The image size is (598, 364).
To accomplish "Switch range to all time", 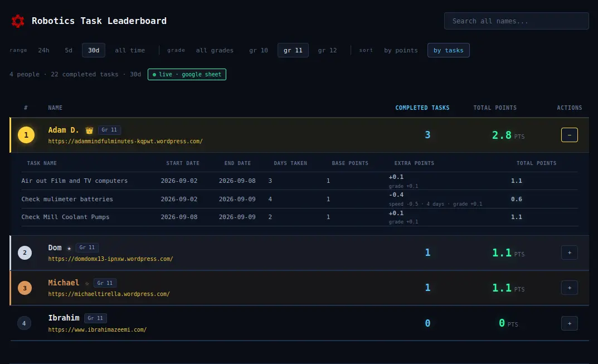I will click(130, 50).
